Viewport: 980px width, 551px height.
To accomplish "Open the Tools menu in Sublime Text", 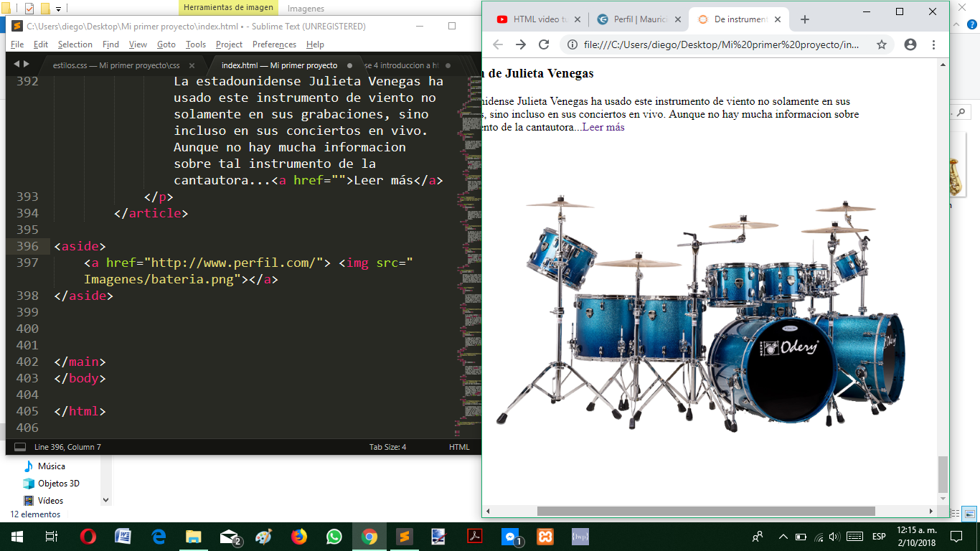I will point(196,44).
